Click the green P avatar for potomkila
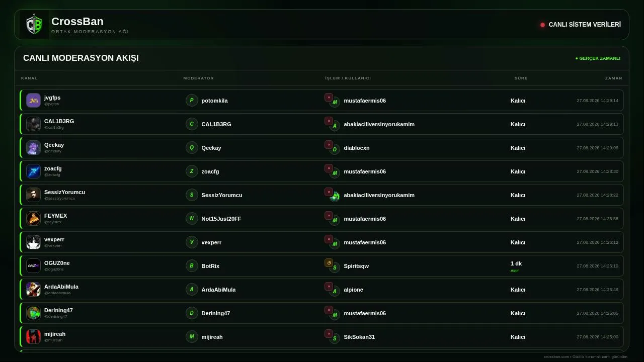The height and width of the screenshot is (362, 644). click(x=192, y=101)
